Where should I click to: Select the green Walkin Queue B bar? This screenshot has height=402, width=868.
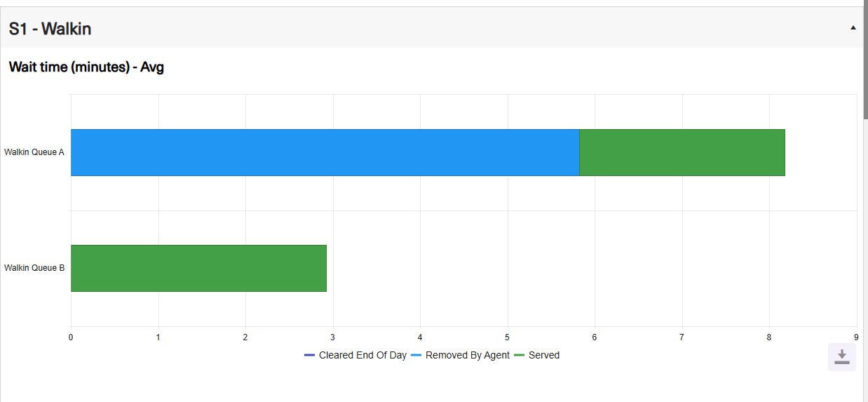198,268
